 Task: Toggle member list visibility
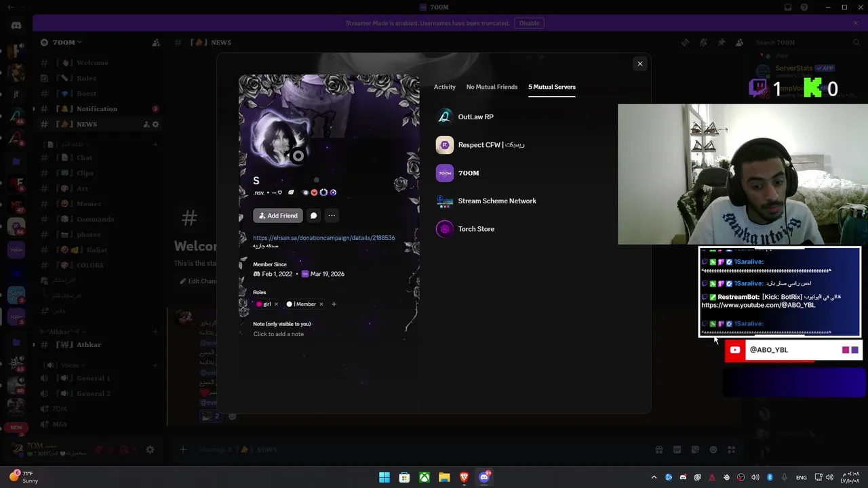pyautogui.click(x=740, y=42)
